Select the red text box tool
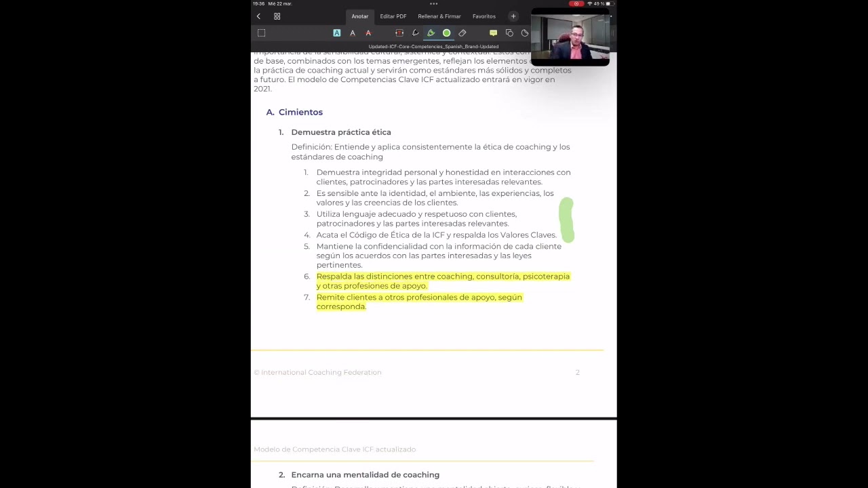This screenshot has height=488, width=868. 399,33
